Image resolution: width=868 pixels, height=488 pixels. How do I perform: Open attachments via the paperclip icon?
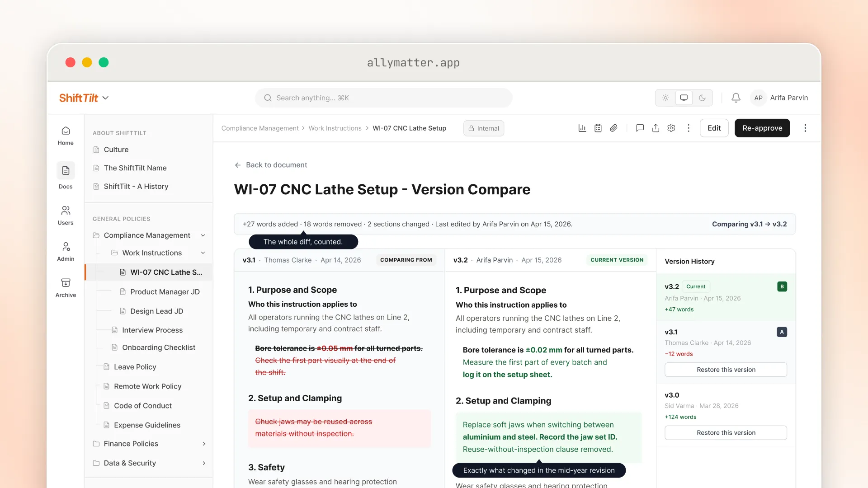[613, 128]
